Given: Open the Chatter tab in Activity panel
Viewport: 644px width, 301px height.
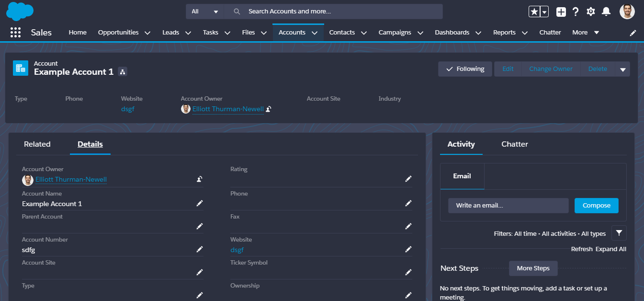Looking at the screenshot, I should (514, 144).
